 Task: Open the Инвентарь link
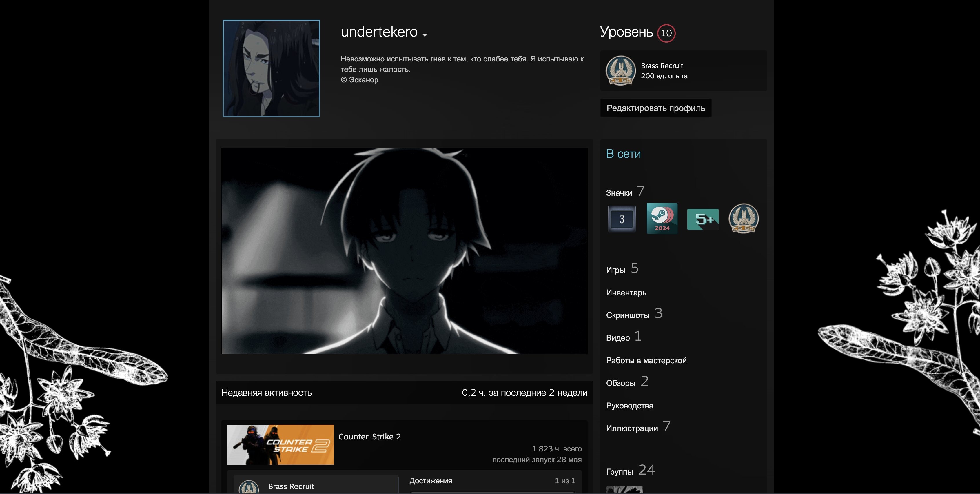(x=626, y=293)
